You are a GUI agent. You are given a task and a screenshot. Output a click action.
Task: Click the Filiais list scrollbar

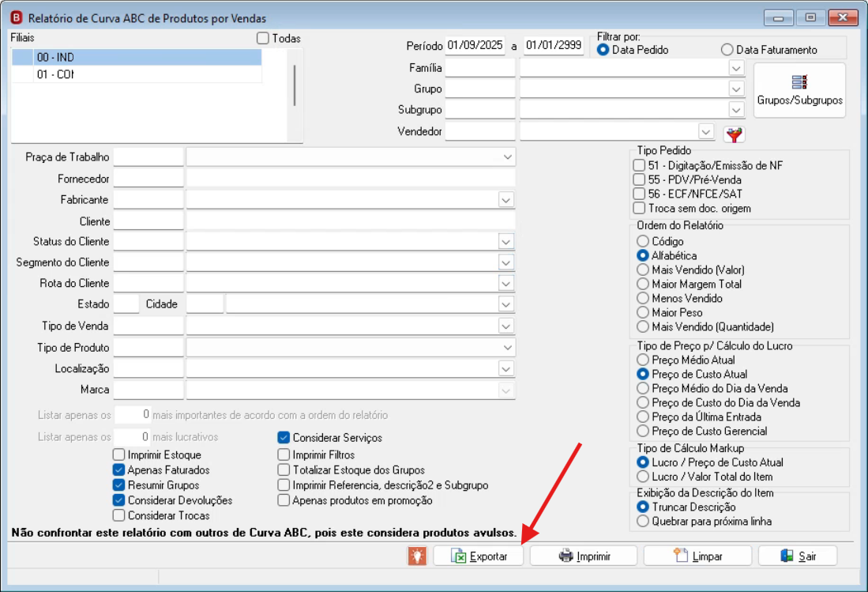point(295,85)
